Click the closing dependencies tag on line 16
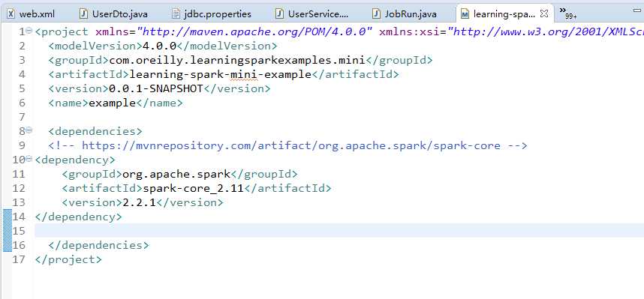This screenshot has width=644, height=299. pos(98,245)
